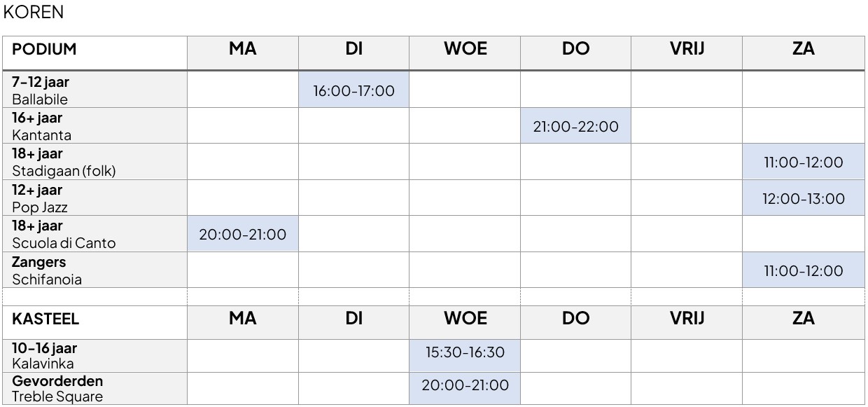The height and width of the screenshot is (407, 868).
Task: Select the 7-12 jaar Ballabile row label
Action: [x=95, y=90]
